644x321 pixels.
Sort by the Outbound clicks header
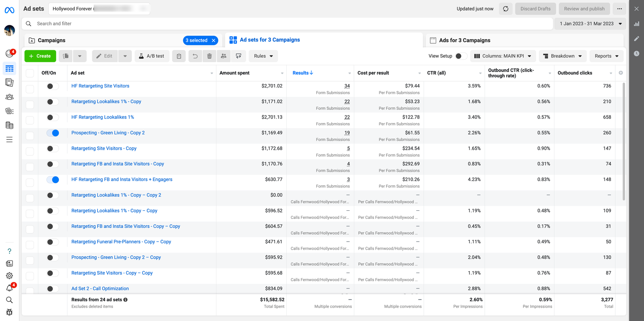point(574,73)
